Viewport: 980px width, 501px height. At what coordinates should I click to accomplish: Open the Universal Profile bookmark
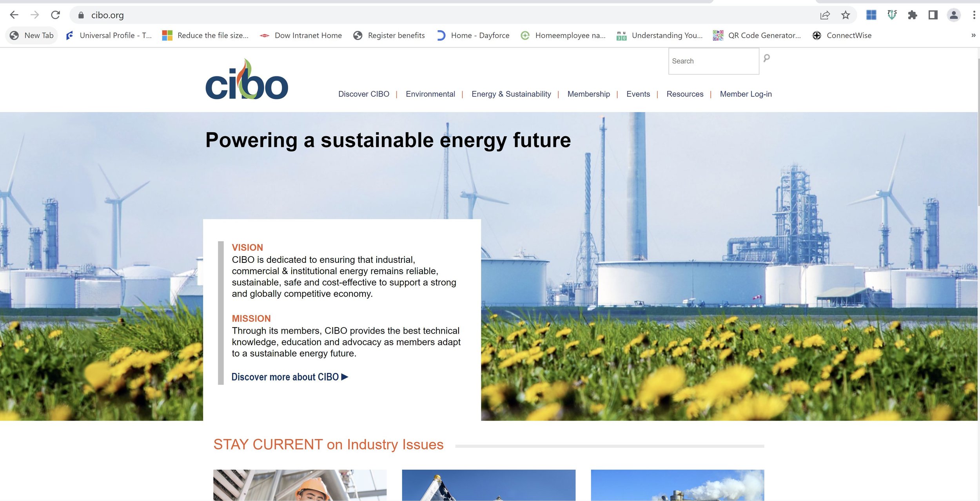coord(109,36)
